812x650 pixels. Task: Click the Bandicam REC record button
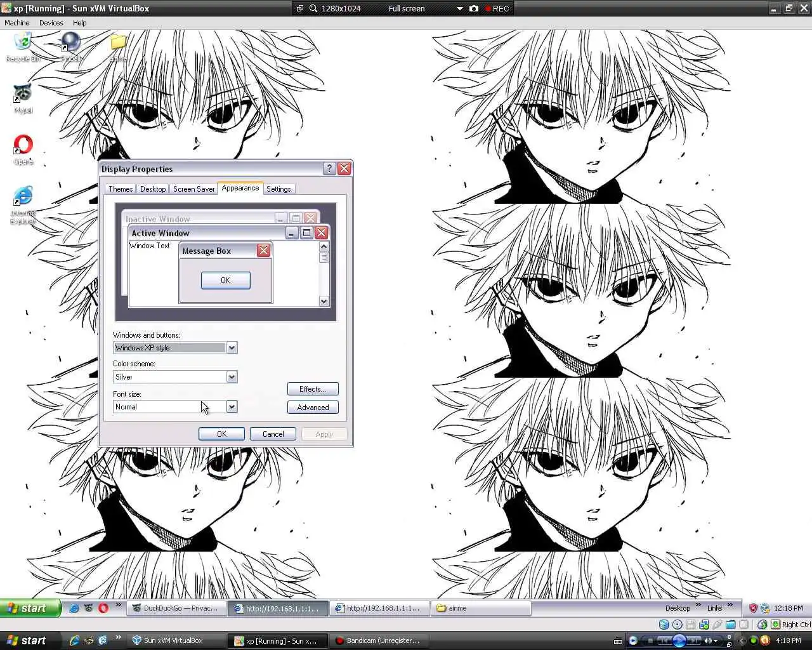point(497,8)
